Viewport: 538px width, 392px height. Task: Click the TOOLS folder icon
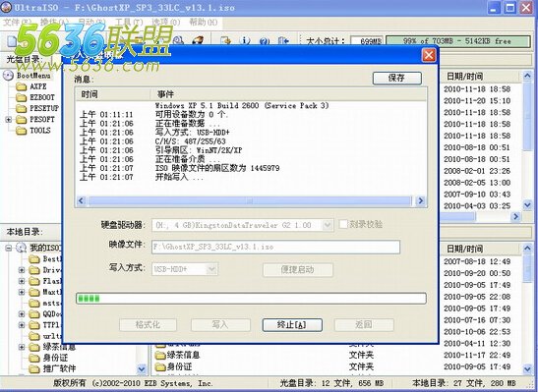pyautogui.click(x=21, y=131)
